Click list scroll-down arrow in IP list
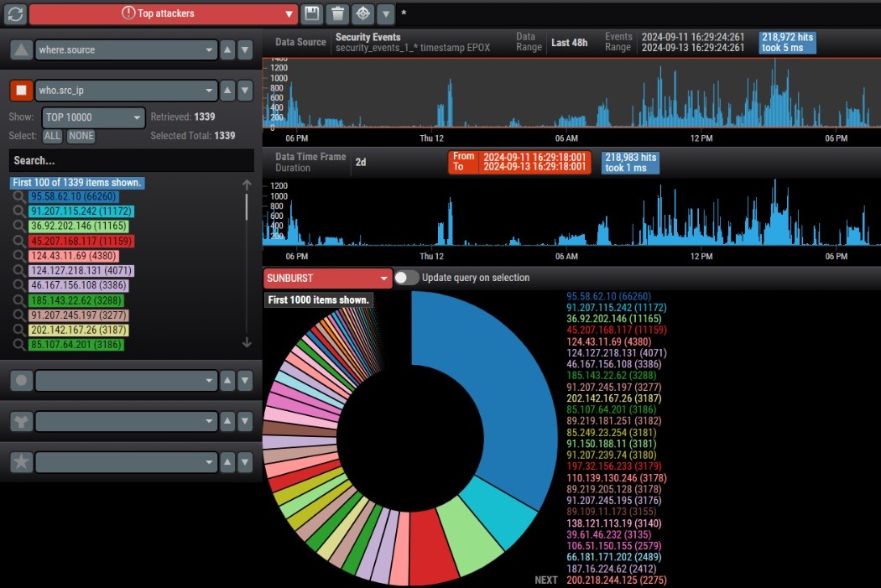This screenshot has width=881, height=588. [x=247, y=342]
